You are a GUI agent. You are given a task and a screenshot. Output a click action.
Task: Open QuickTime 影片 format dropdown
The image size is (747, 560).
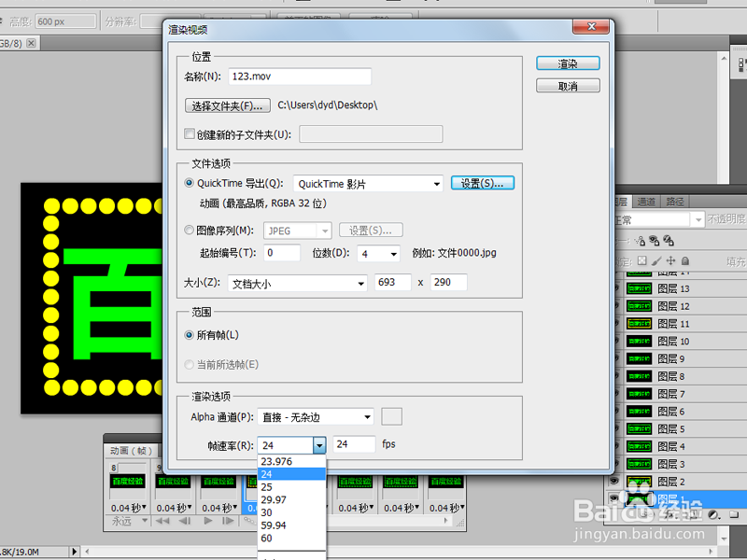[368, 184]
